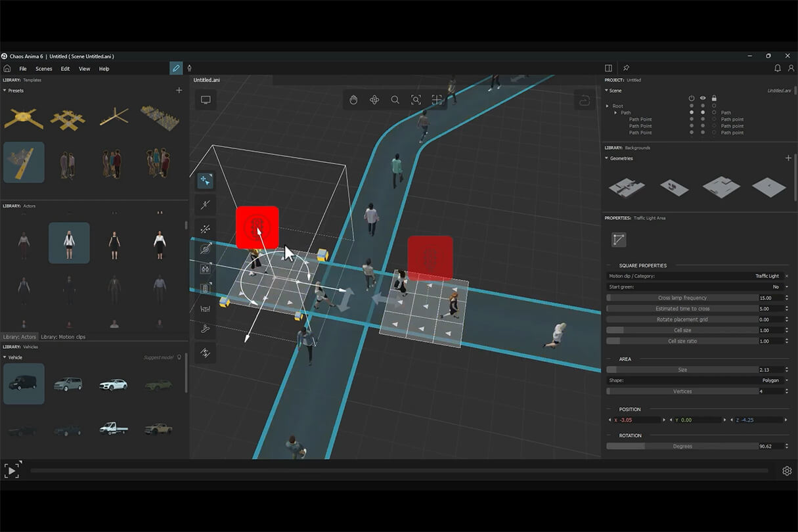Open the Scenes menu
This screenshot has width=798, height=532.
tap(44, 69)
